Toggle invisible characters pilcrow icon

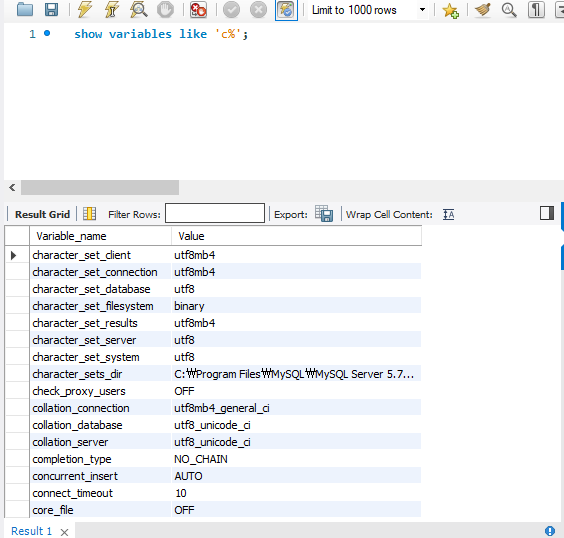[x=536, y=10]
